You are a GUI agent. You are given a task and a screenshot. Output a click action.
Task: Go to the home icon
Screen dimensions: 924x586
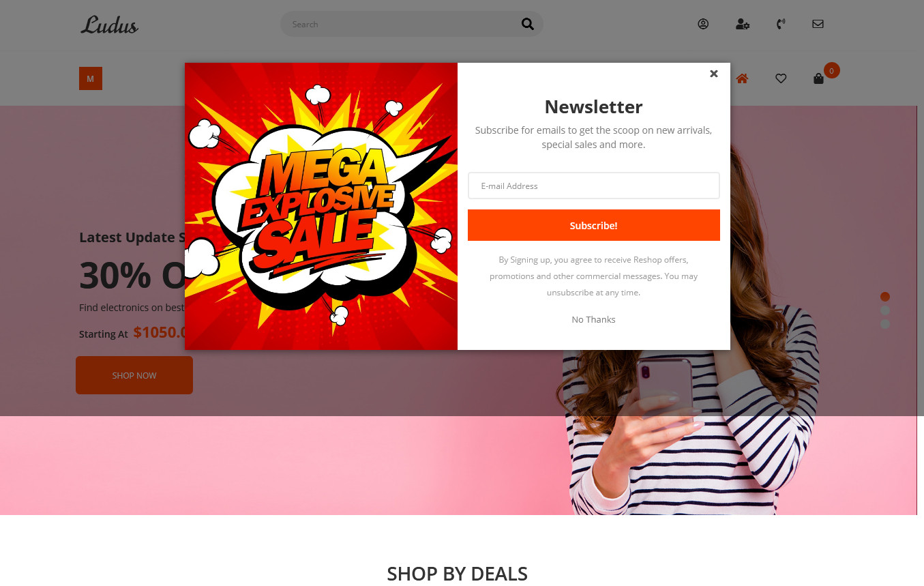pyautogui.click(x=742, y=78)
